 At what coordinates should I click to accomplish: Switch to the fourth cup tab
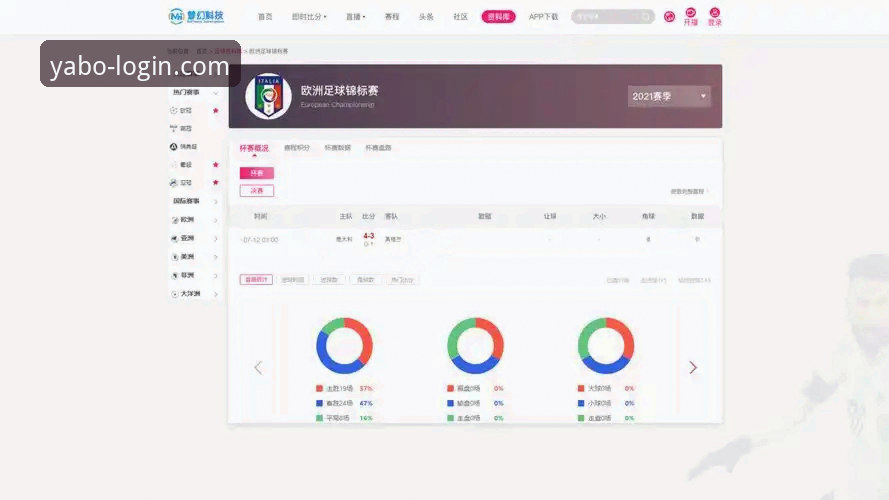coord(378,148)
